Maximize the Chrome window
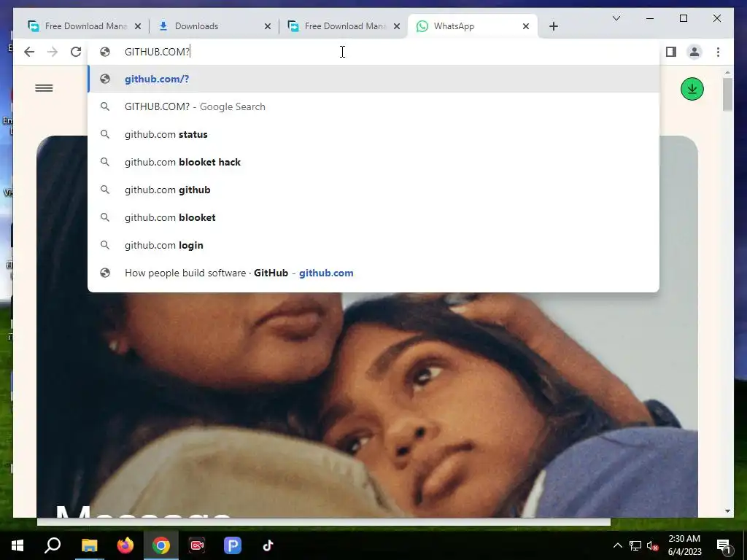The width and height of the screenshot is (747, 560). 683,18
